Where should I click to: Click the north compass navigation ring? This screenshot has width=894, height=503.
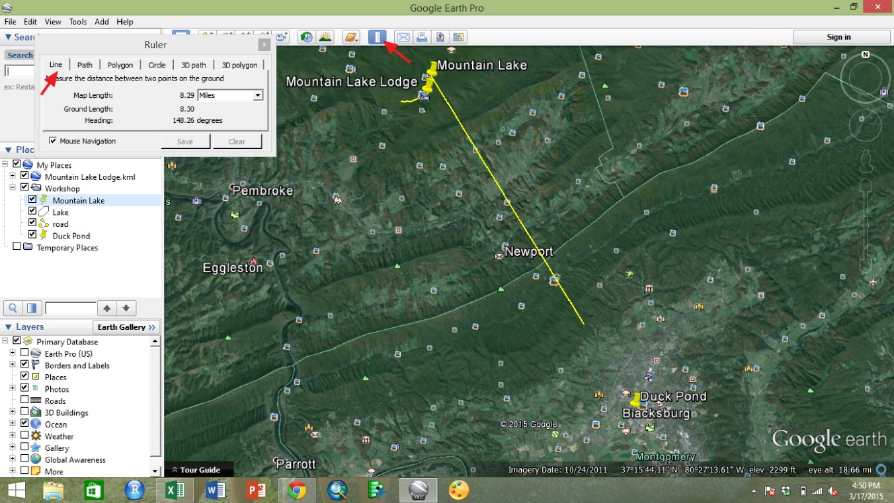865,76
